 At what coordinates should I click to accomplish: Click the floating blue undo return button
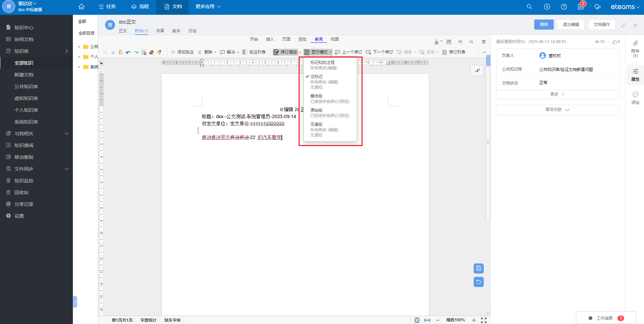pos(479,282)
